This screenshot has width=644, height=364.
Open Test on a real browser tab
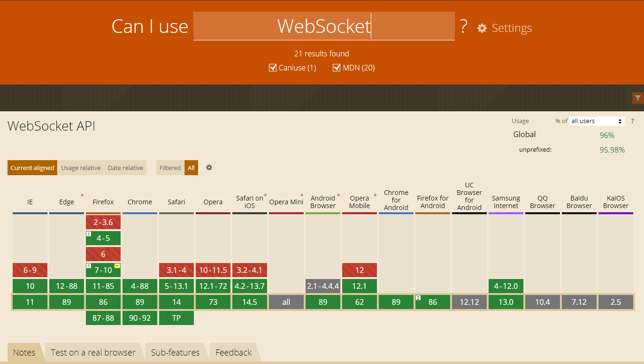tap(93, 353)
